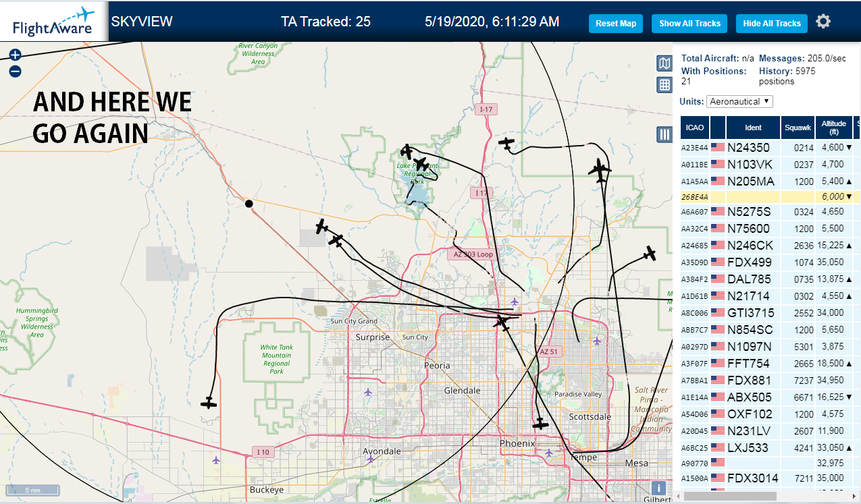861x504 pixels.
Task: Select the N5275S ident cell
Action: 753,211
